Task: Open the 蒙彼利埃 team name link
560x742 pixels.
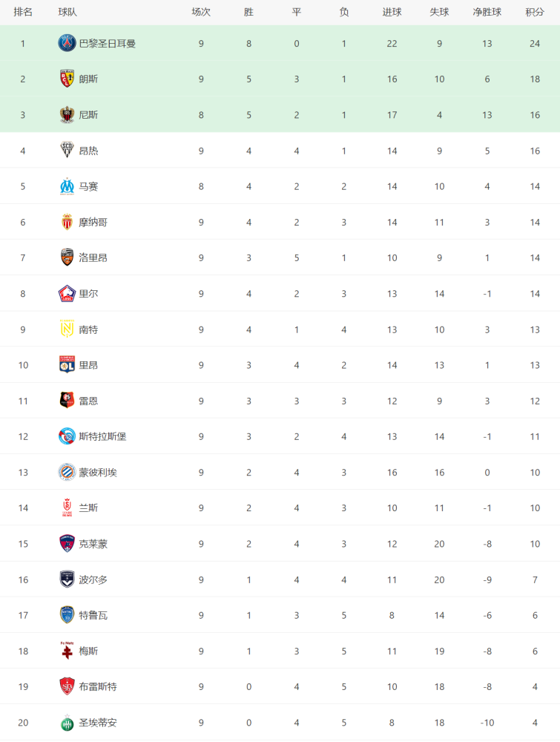Action: click(x=98, y=472)
